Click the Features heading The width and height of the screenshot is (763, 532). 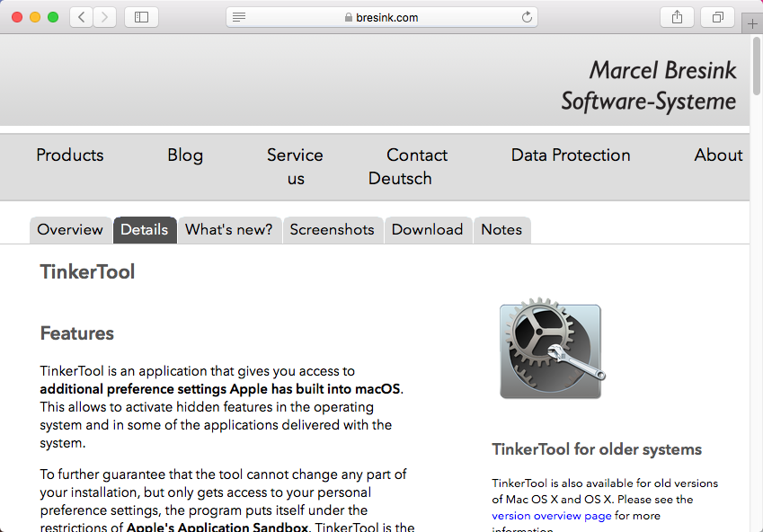(77, 333)
